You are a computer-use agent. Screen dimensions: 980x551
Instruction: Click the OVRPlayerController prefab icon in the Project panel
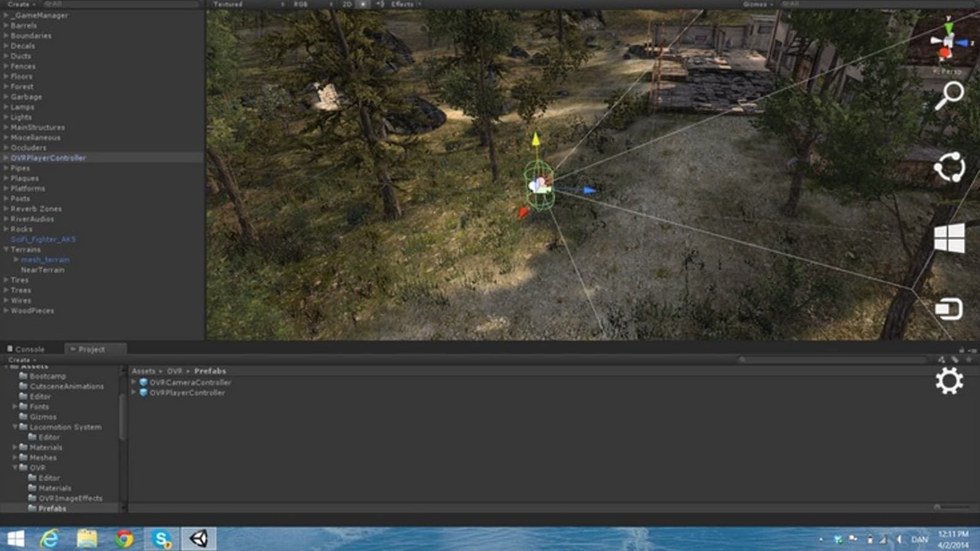tap(143, 392)
